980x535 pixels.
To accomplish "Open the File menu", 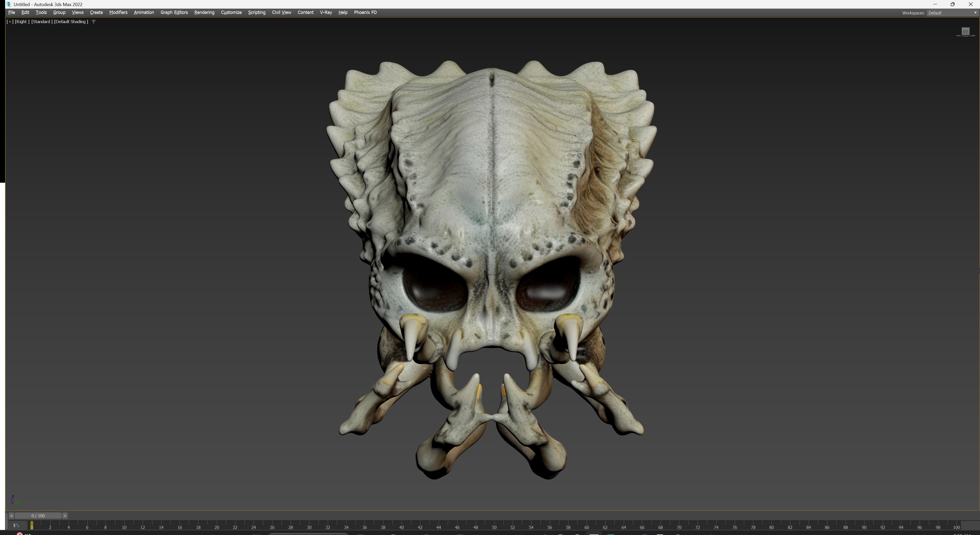I will coord(12,12).
